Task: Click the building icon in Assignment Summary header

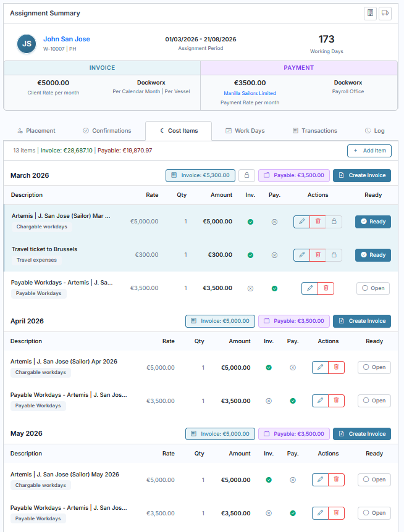Action: 370,13
